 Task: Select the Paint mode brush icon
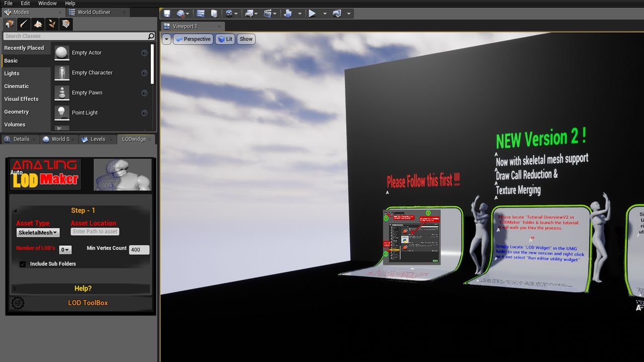click(24, 24)
